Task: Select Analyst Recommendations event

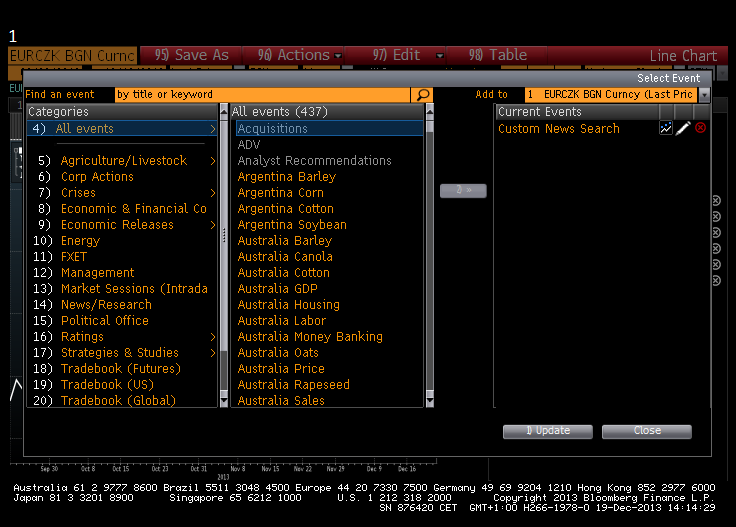Action: coord(314,161)
